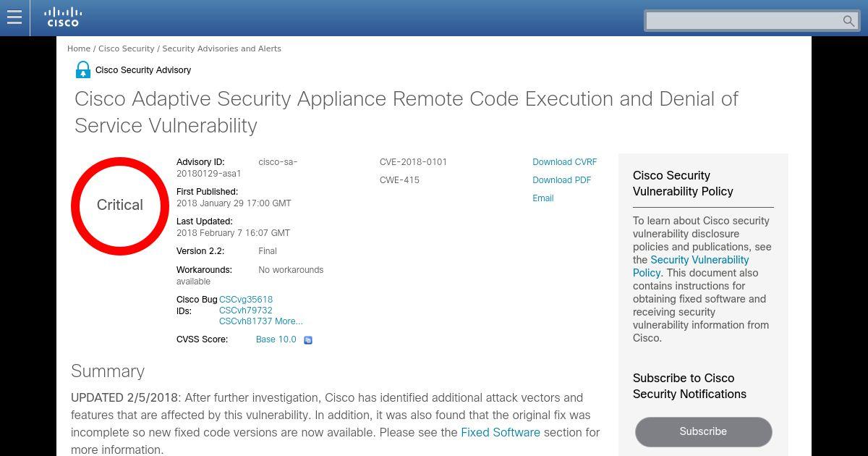Jump to the Fixed Software section
This screenshot has width=868, height=456.
(x=501, y=432)
